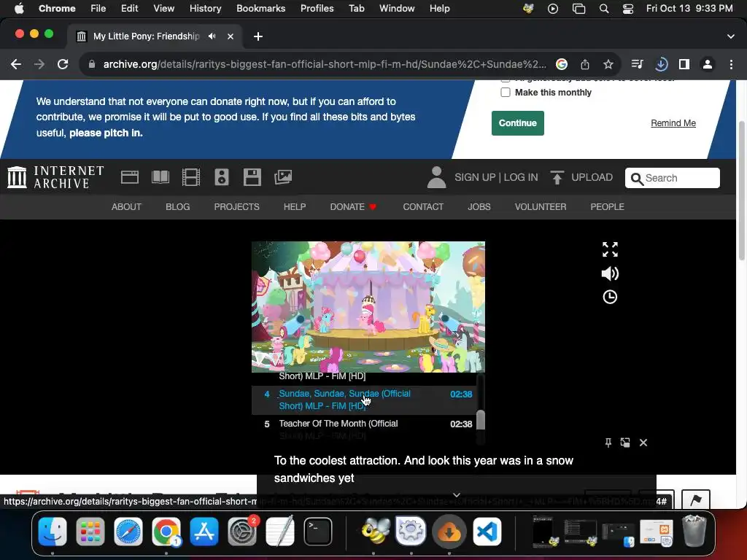Close the live caption panel
This screenshot has width=747, height=560.
coord(643,443)
